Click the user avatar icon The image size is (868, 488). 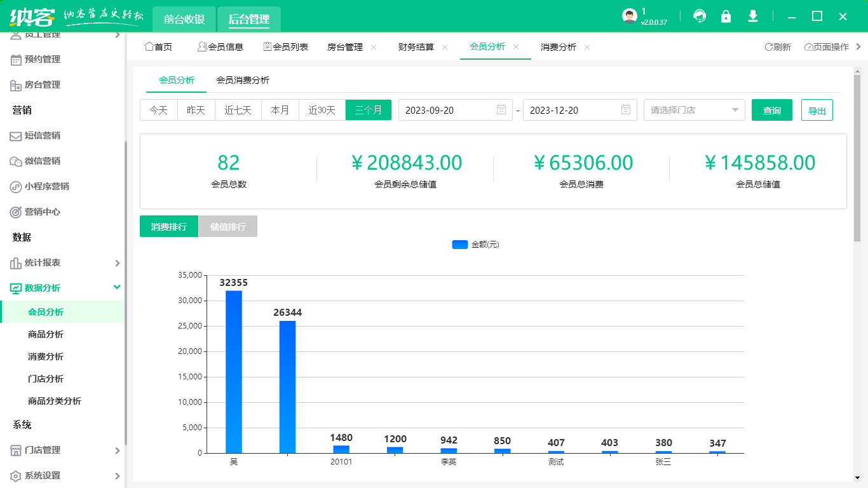[x=629, y=17]
